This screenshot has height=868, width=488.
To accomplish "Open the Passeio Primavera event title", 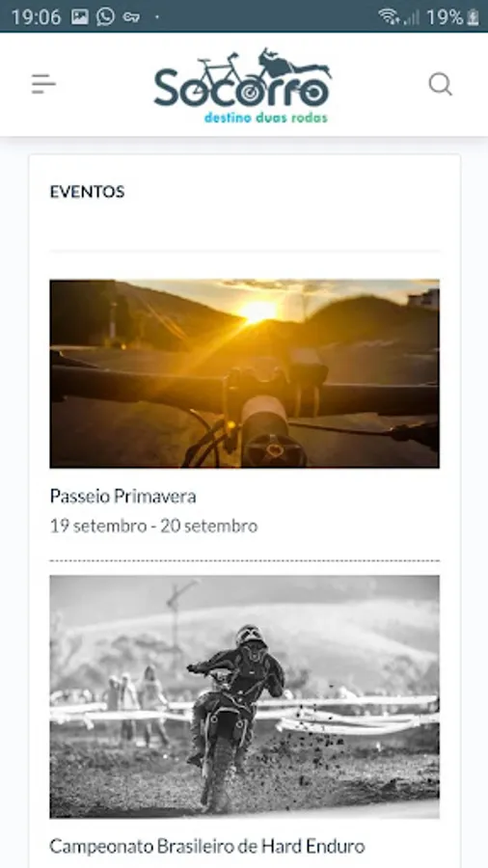I will (x=122, y=496).
